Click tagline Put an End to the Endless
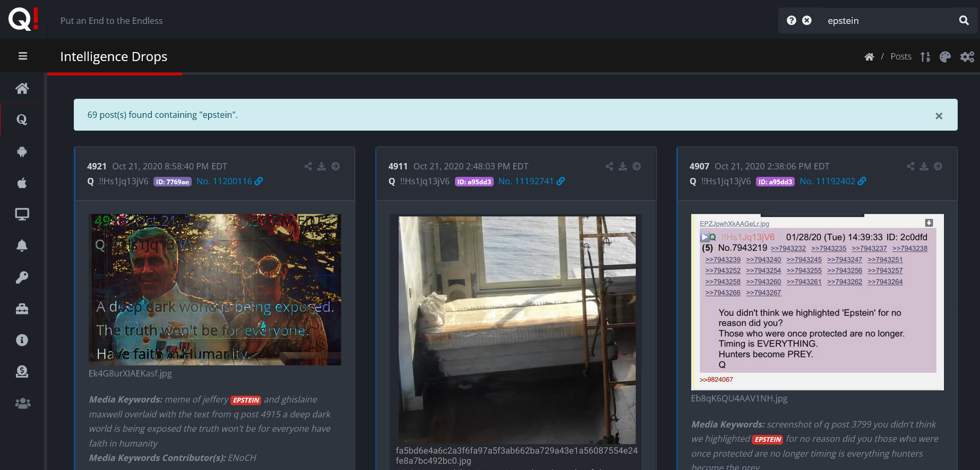The width and height of the screenshot is (980, 470). coord(111,21)
